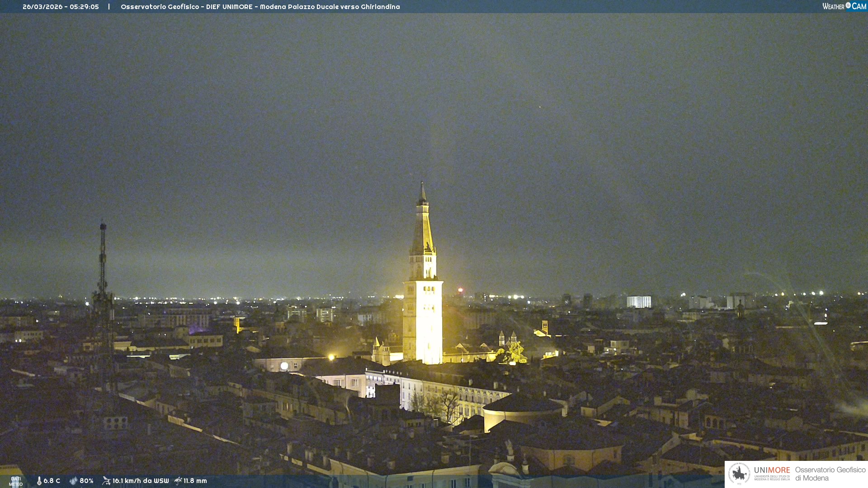This screenshot has height=488, width=868.
Task: Click the 80% humidity value
Action: (86, 481)
